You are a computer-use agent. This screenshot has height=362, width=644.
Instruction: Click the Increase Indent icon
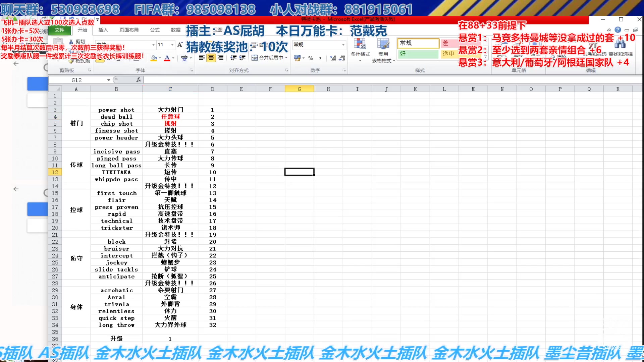click(242, 58)
